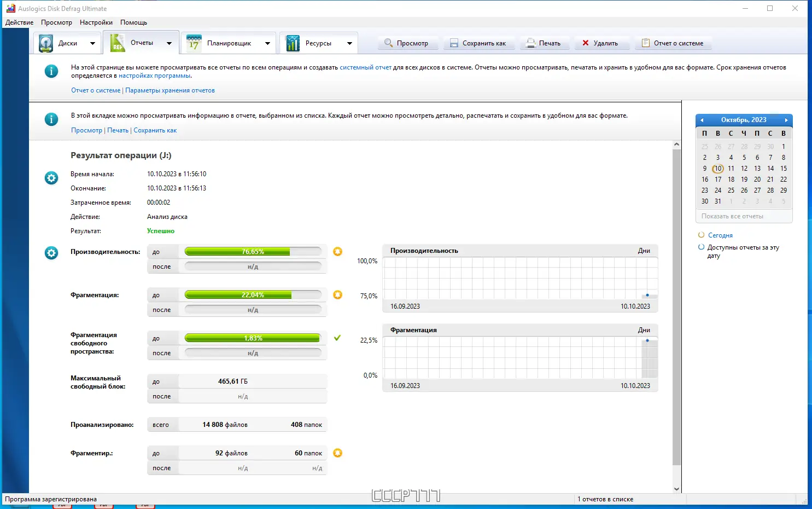The height and width of the screenshot is (509, 812).
Task: Open the Параметры хранения отчетов link
Action: (x=170, y=90)
